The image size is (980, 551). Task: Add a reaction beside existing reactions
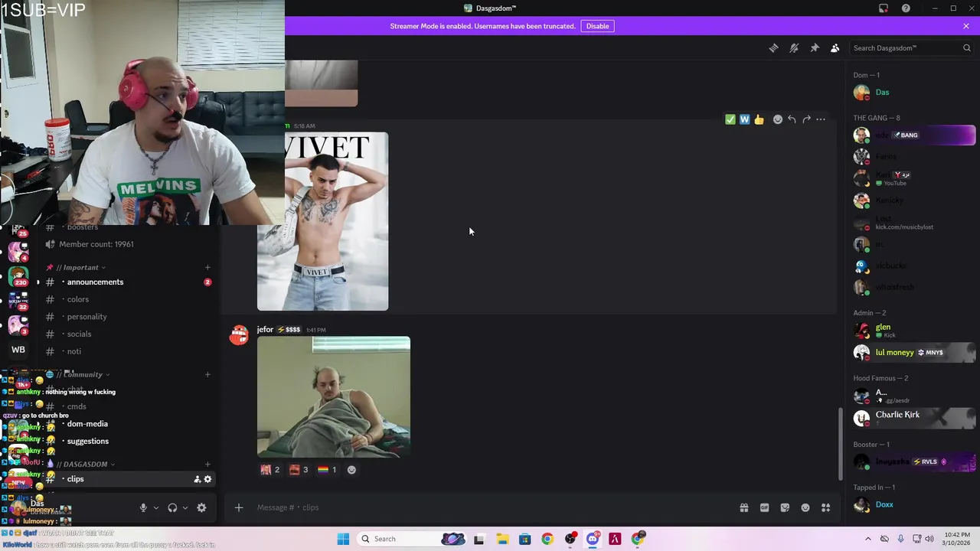pos(351,470)
